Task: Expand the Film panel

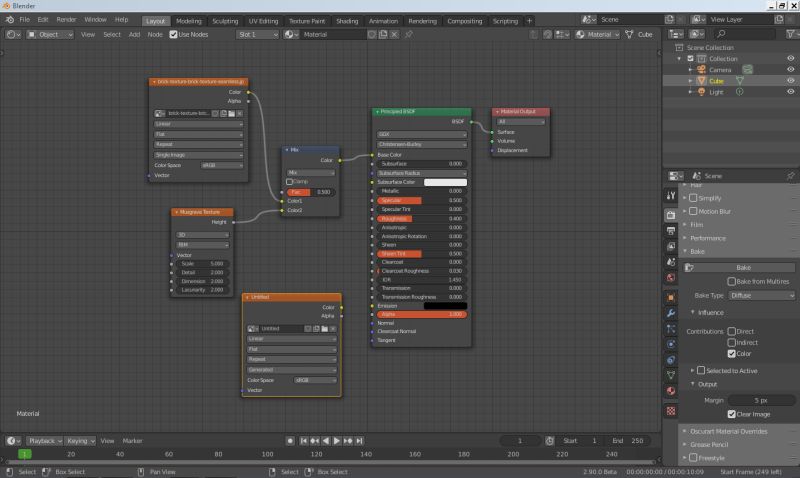Action: 696,225
